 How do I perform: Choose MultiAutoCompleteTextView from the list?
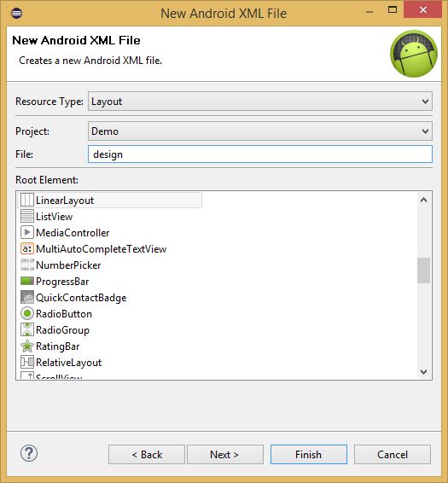pyautogui.click(x=101, y=249)
